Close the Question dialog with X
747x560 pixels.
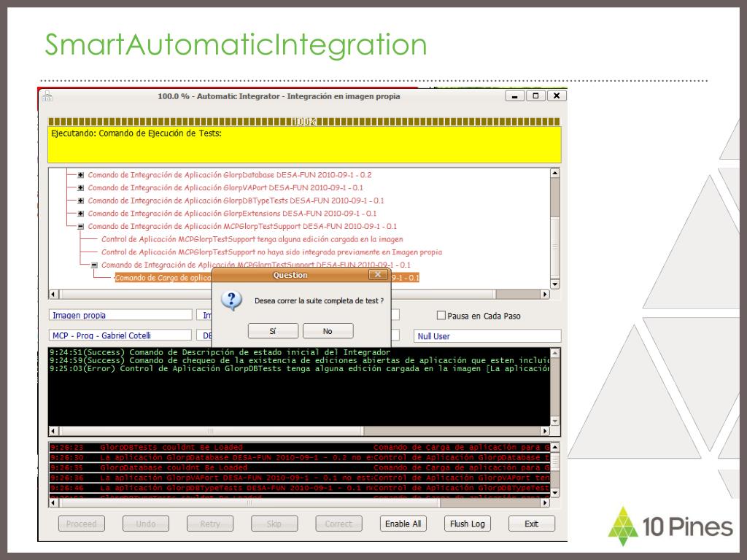(377, 275)
